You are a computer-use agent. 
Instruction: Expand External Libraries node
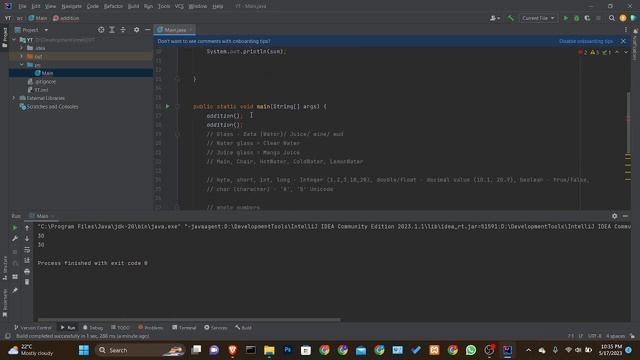tap(14, 98)
